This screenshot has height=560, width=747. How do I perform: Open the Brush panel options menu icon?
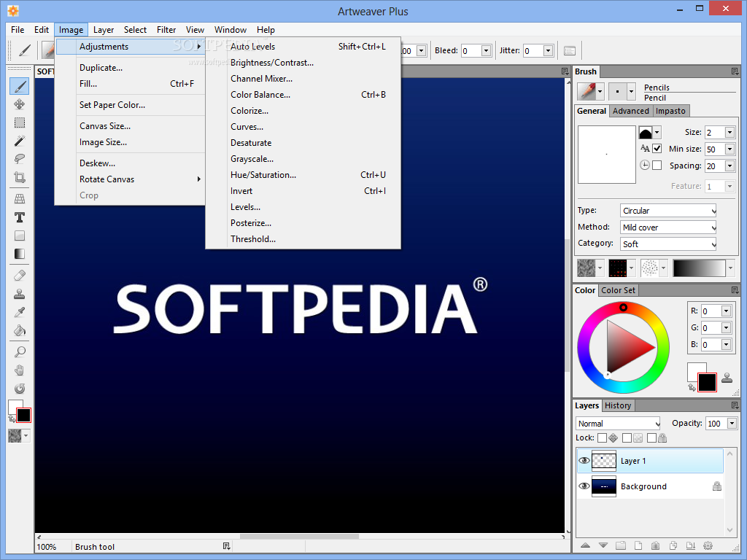(x=735, y=71)
